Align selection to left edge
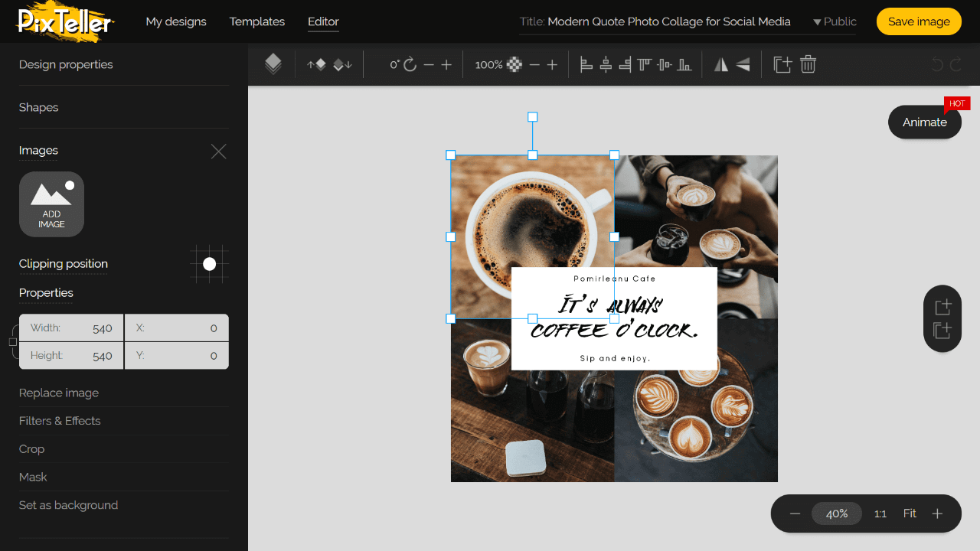This screenshot has width=980, height=551. coord(586,65)
